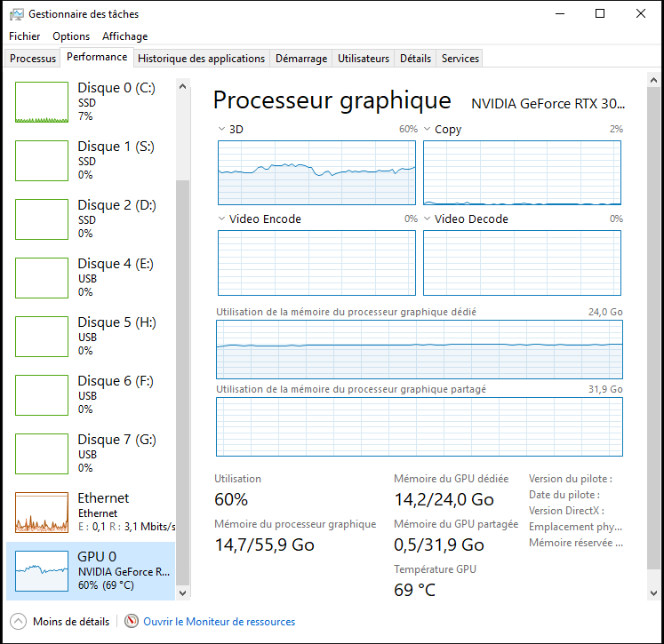This screenshot has width=664, height=644.
Task: Click the Resource Monitor icon at bottom
Action: point(132,622)
